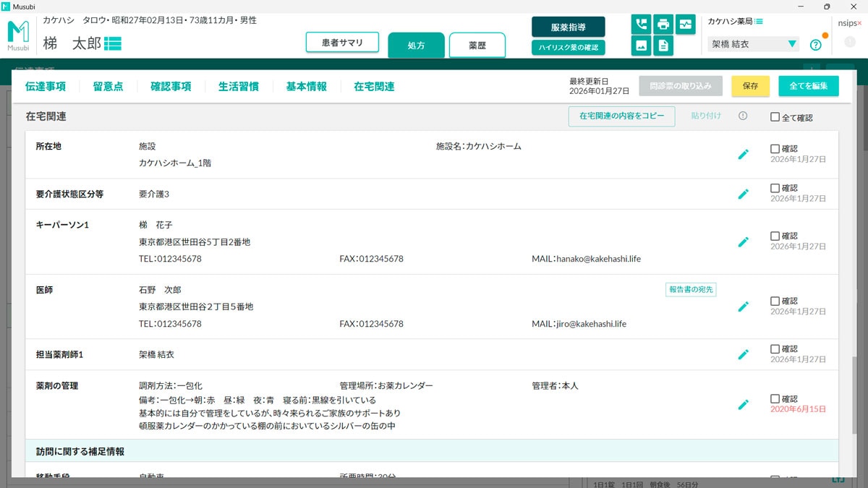Click the phone call icon
Image resolution: width=868 pixels, height=488 pixels.
[x=641, y=24]
